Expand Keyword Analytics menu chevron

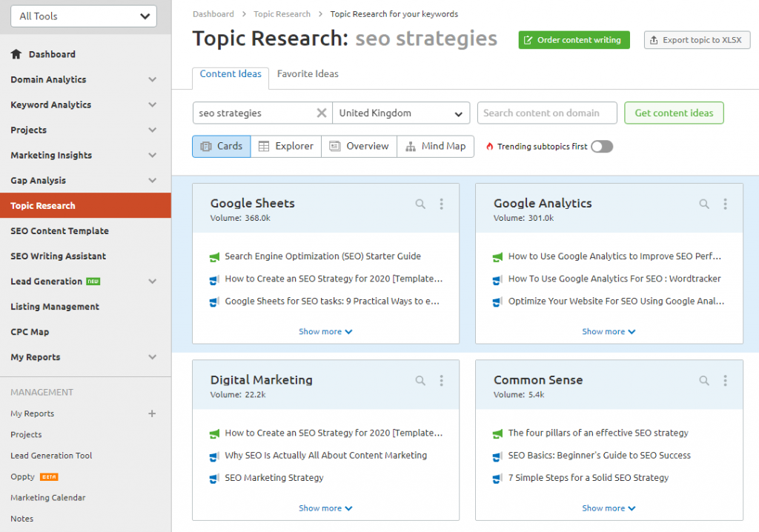[x=153, y=104]
